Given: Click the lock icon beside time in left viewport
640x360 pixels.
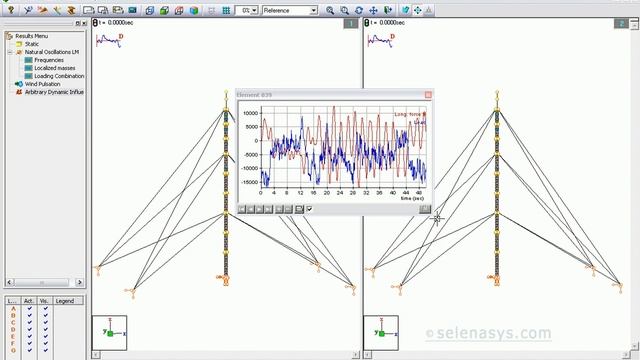Looking at the screenshot, I should (95, 23).
